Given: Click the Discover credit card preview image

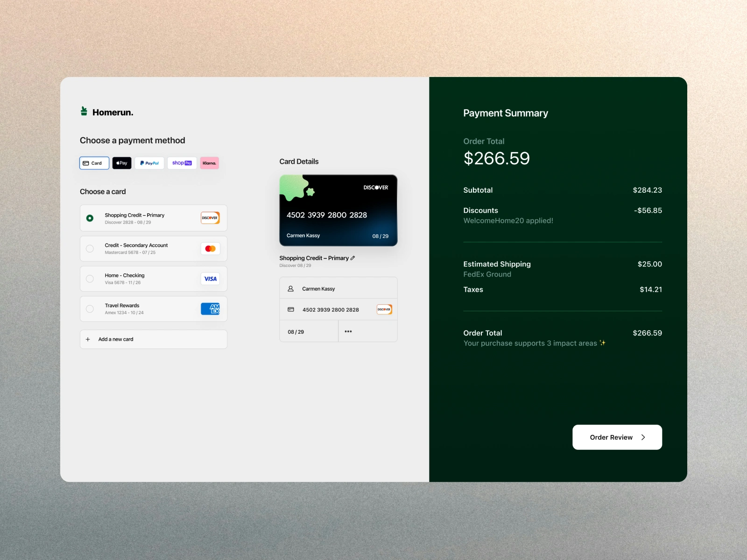Looking at the screenshot, I should (338, 210).
